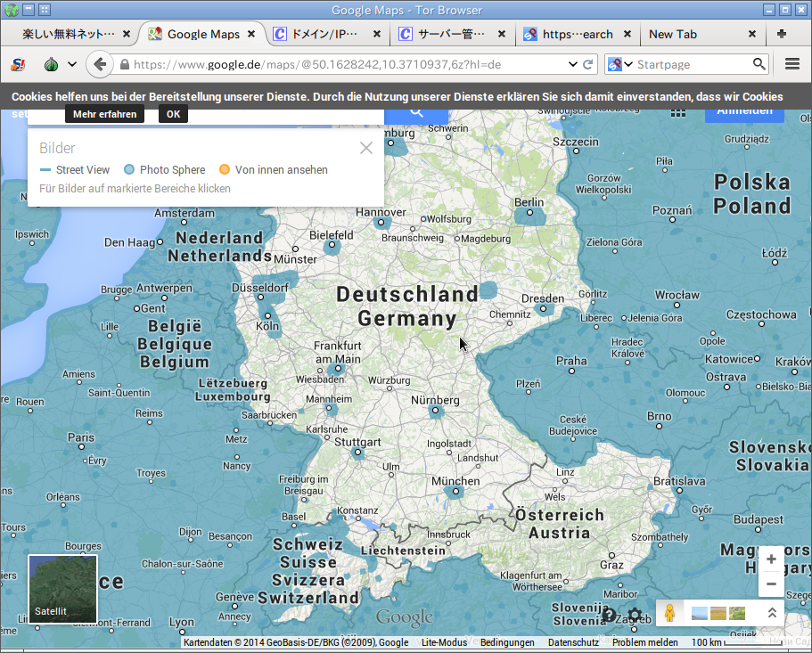Close the Google Maps tab
Viewport: 812px width, 653px height.
tap(251, 34)
